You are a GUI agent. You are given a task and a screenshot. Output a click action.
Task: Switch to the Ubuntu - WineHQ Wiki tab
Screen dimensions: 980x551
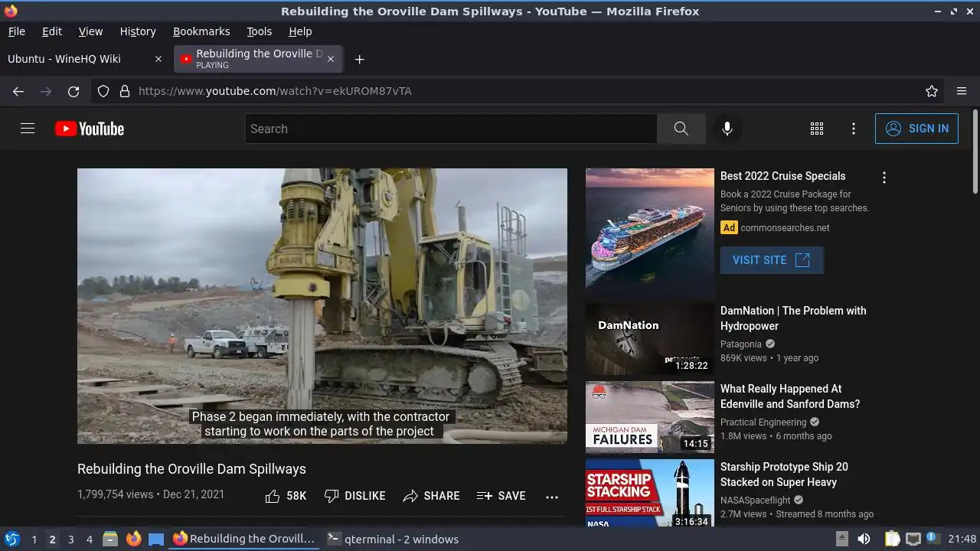pyautogui.click(x=84, y=59)
